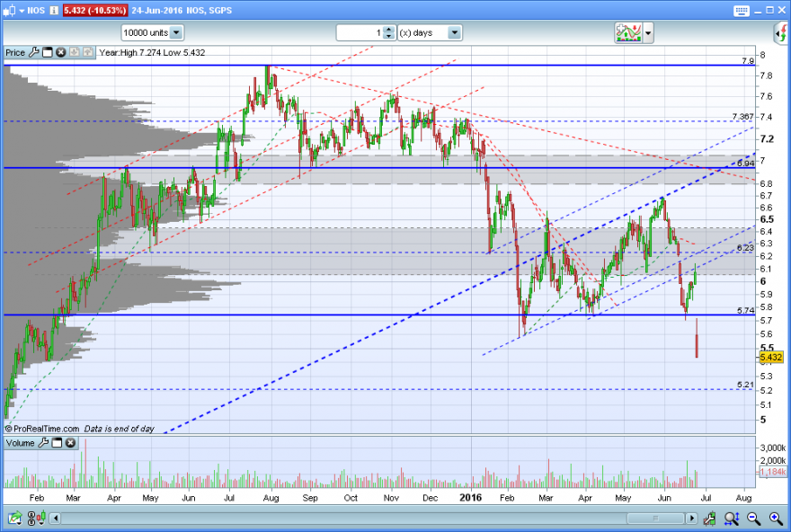
Task: Click the Aug month label at timeline end
Action: pyautogui.click(x=743, y=498)
